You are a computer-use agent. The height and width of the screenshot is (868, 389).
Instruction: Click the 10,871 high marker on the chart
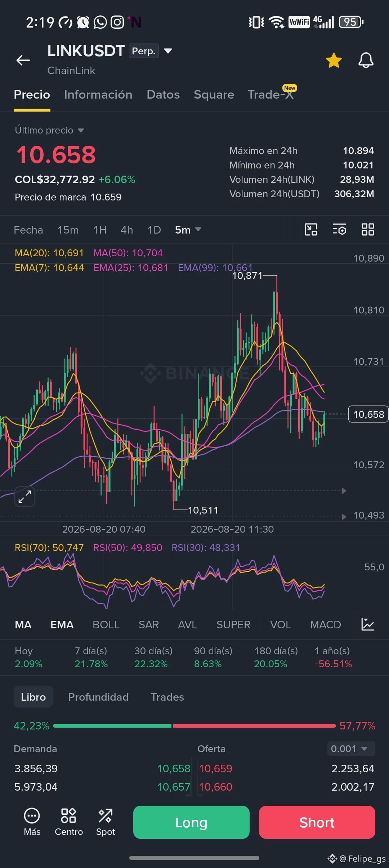(247, 276)
